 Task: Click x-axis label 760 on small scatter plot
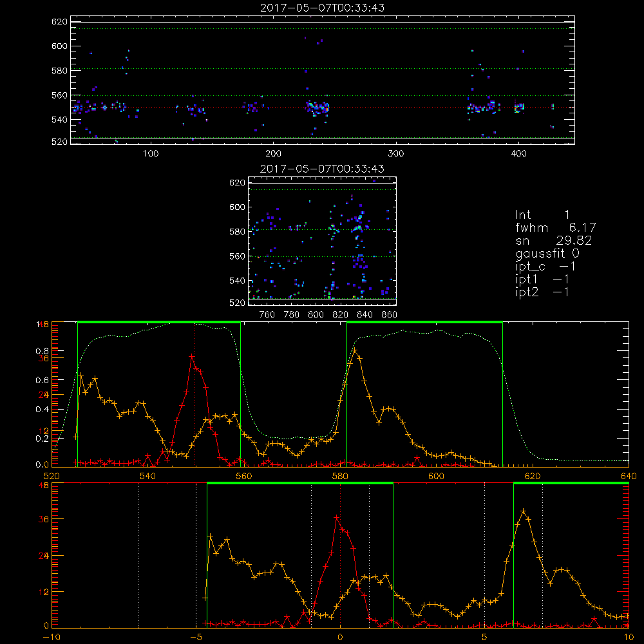coord(267,315)
